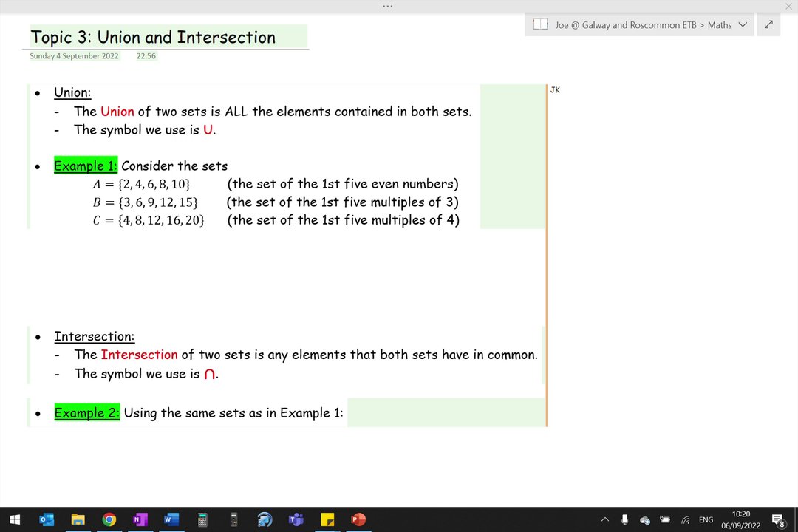Viewport: 798px width, 532px height.
Task: Click text about 1st five multiples of 3
Action: pos(343,202)
